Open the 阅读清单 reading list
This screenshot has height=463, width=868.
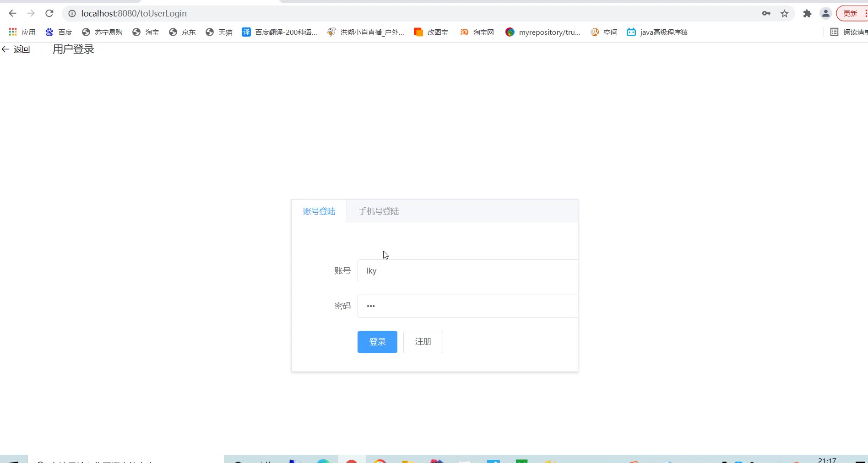point(849,32)
